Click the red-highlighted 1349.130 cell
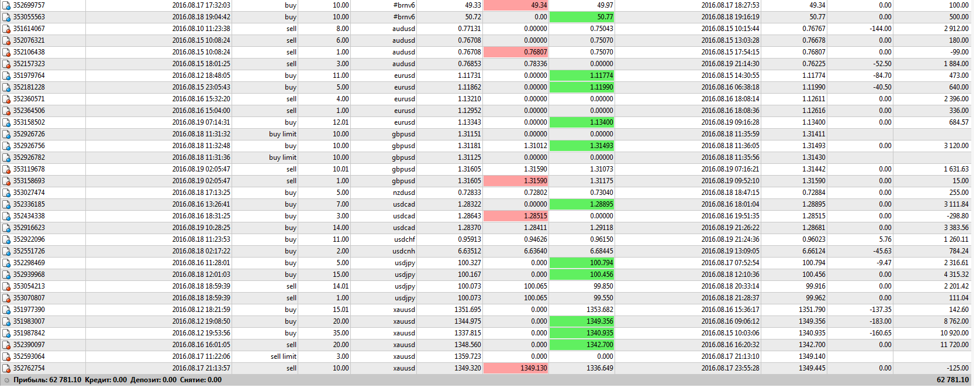The height and width of the screenshot is (391, 980). [516, 368]
